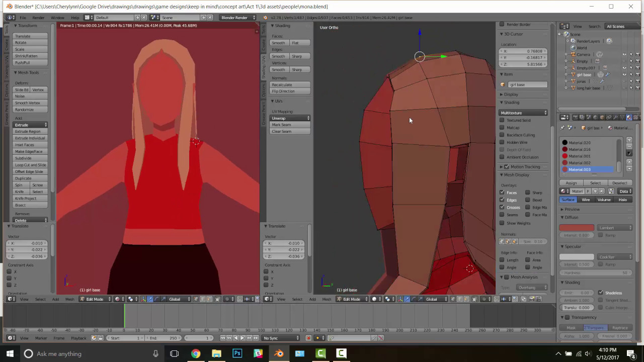Switch material type to Volume tab
The width and height of the screenshot is (644, 362).
[604, 200]
